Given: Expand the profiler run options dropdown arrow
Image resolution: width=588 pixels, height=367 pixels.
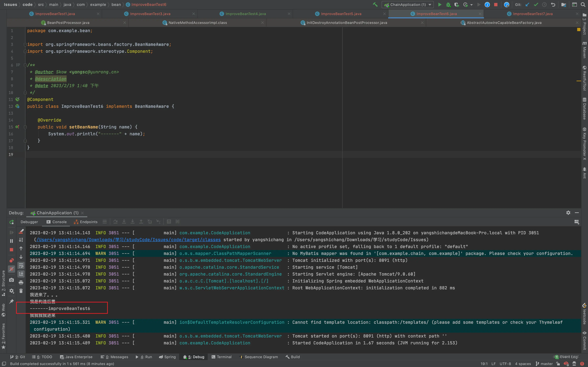Looking at the screenshot, I should coord(472,5).
